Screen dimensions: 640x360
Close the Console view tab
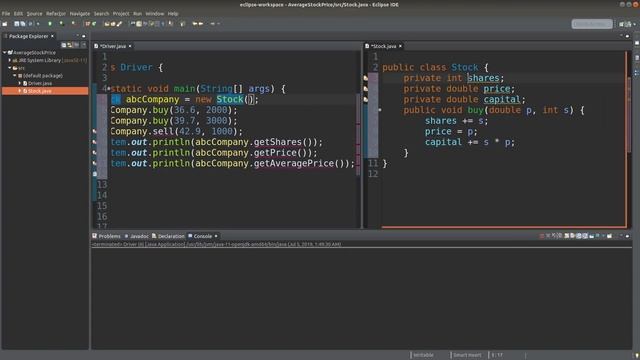click(x=216, y=236)
